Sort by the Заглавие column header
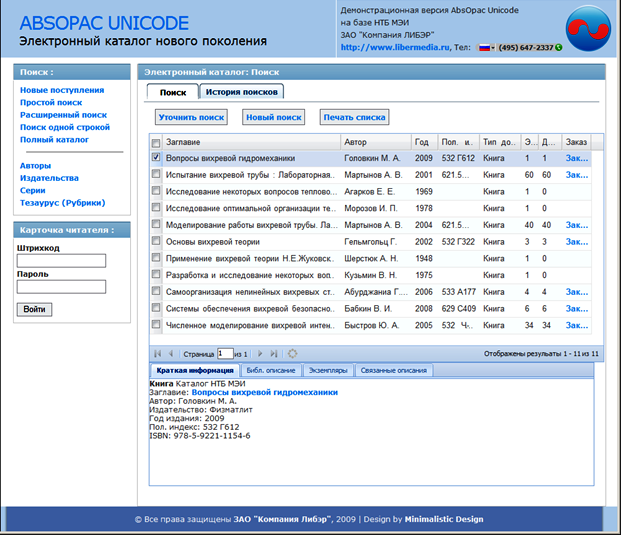This screenshot has height=535, width=621. tap(251, 142)
